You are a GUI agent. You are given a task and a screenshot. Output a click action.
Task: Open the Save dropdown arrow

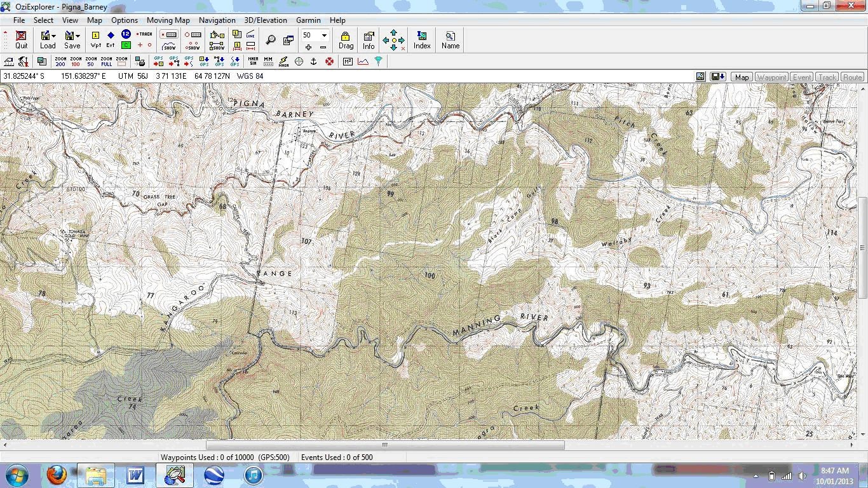tap(78, 36)
